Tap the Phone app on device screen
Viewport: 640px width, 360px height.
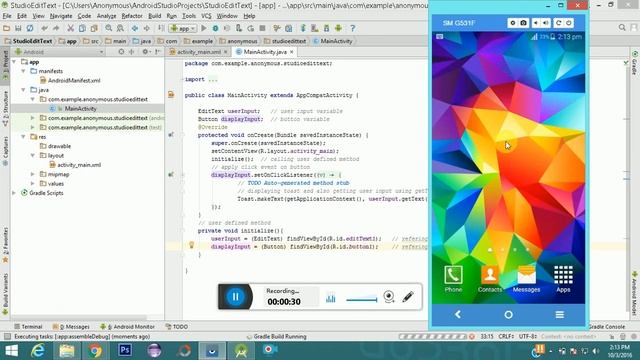coord(453,279)
